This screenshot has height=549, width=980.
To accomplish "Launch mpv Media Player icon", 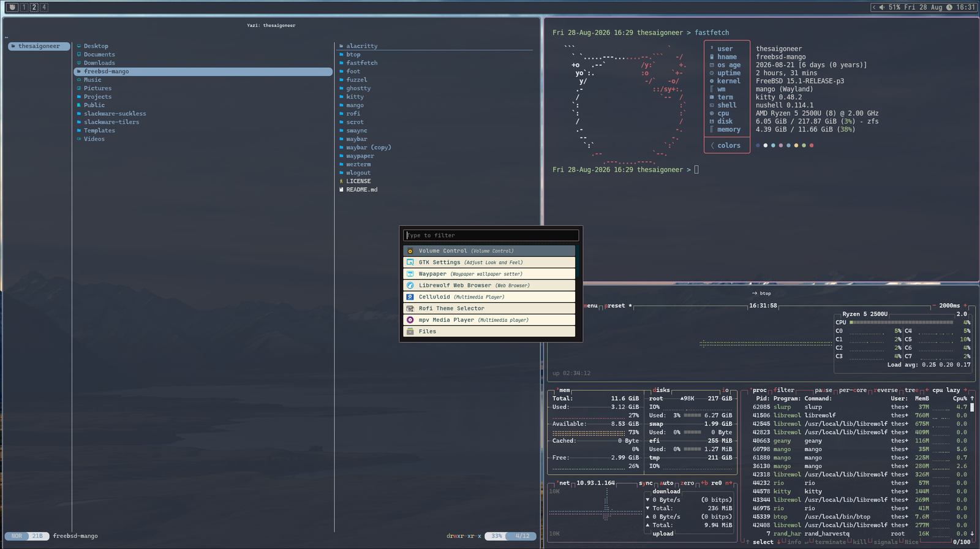I will 410,320.
